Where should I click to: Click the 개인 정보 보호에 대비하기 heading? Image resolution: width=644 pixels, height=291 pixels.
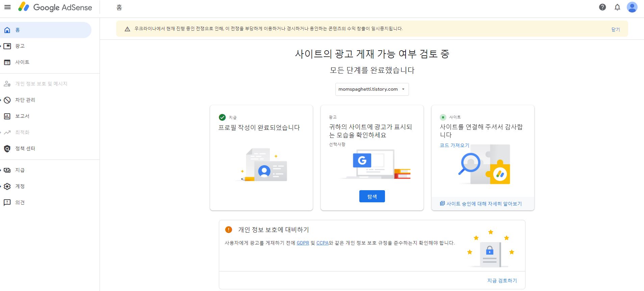click(x=274, y=230)
